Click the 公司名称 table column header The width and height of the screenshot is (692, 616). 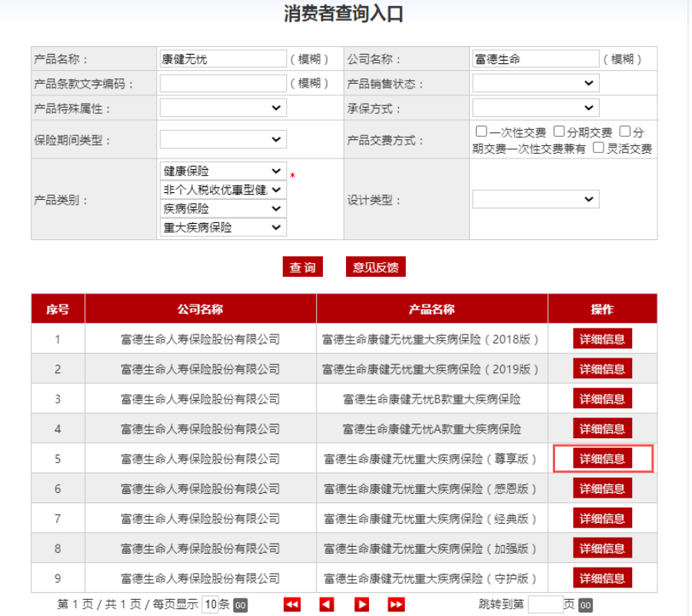tap(201, 309)
